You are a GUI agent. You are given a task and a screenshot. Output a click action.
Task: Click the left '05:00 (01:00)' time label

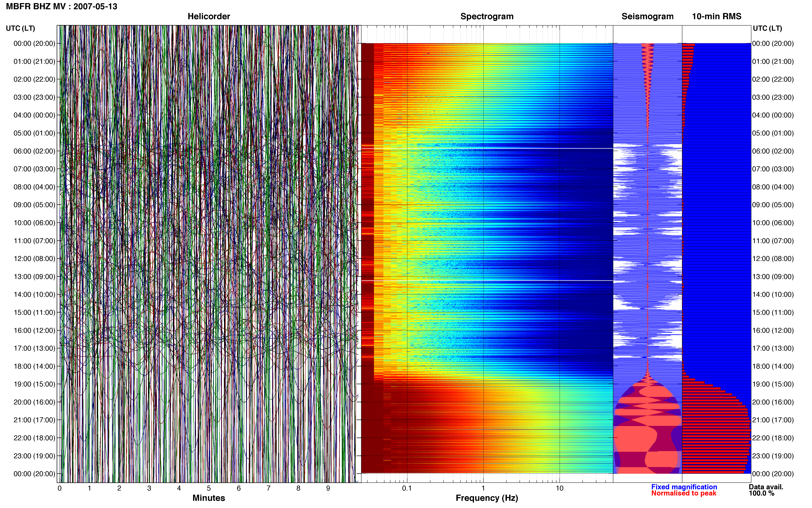pos(34,133)
